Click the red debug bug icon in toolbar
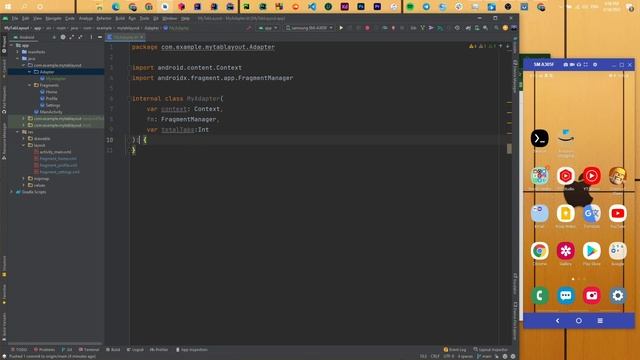This screenshot has height=360, width=640. (x=367, y=28)
